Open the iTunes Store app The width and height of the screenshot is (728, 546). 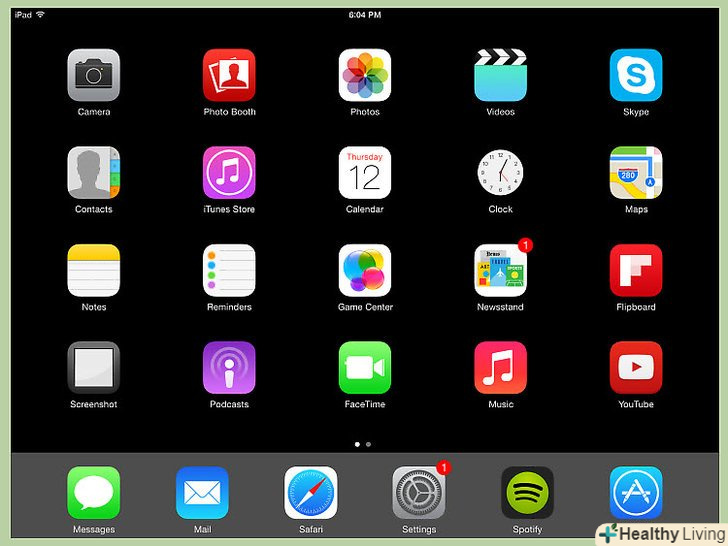(229, 173)
